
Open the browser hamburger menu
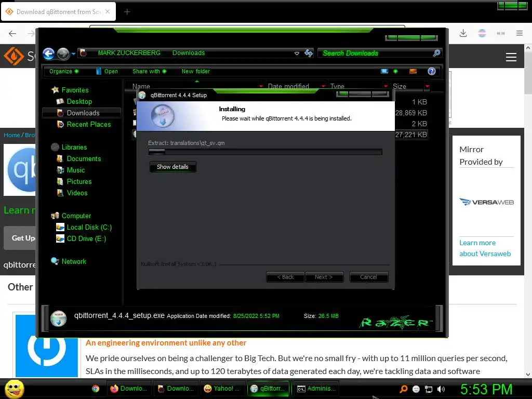pos(520,33)
